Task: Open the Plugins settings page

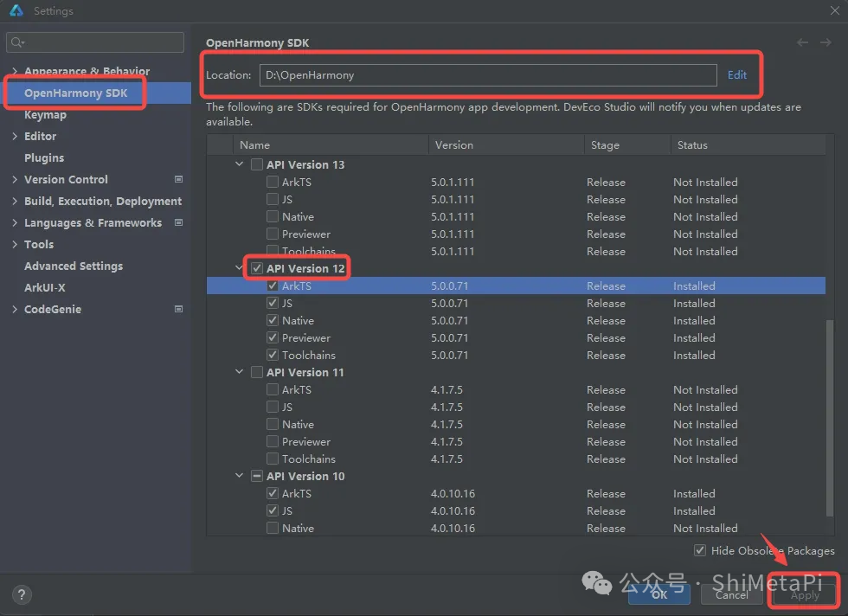Action: pyautogui.click(x=44, y=158)
